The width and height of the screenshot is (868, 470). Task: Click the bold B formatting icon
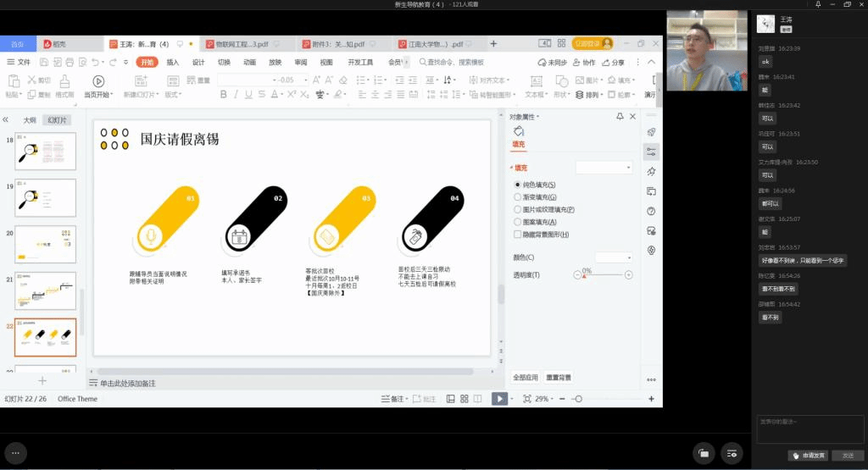pyautogui.click(x=222, y=95)
